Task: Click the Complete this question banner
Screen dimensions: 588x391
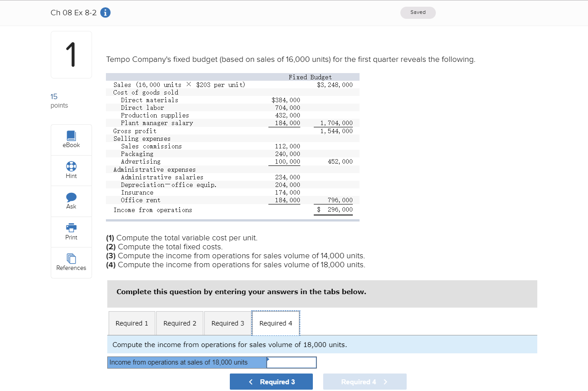Action: click(x=322, y=294)
